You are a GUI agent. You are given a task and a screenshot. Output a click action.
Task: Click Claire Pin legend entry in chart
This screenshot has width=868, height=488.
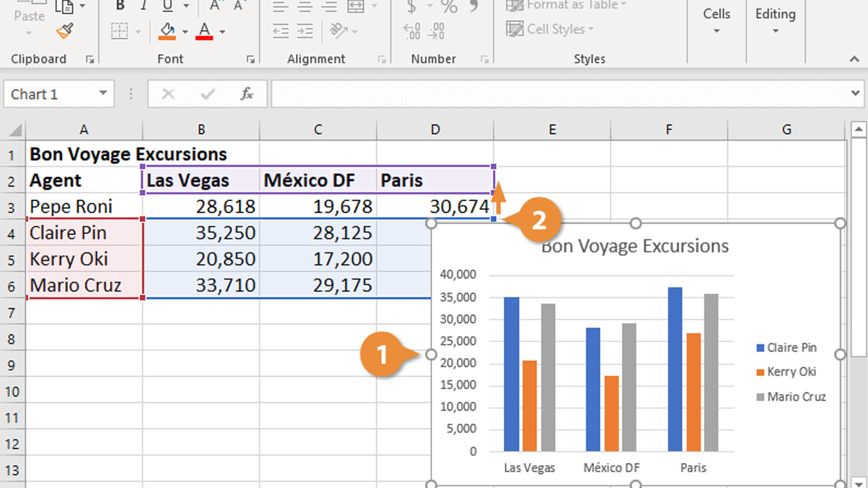[786, 347]
